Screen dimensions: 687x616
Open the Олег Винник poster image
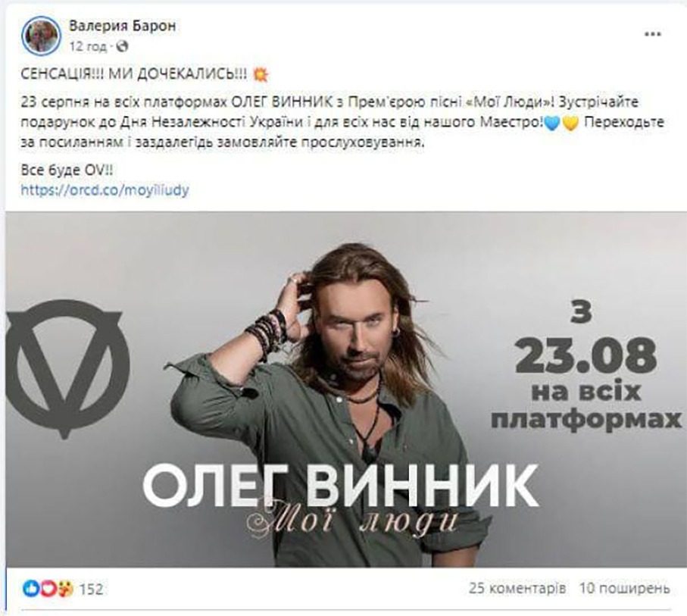(345, 389)
